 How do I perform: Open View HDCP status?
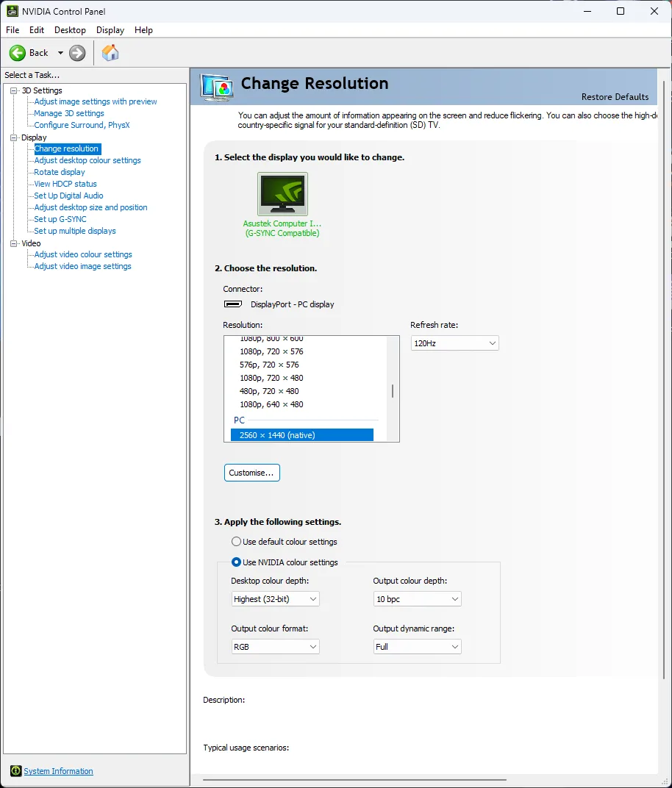(x=65, y=184)
